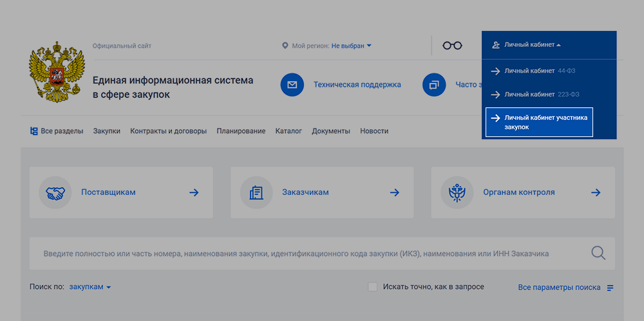Click the arrow on the Поставщикам card
644x321 pixels.
coord(194,192)
